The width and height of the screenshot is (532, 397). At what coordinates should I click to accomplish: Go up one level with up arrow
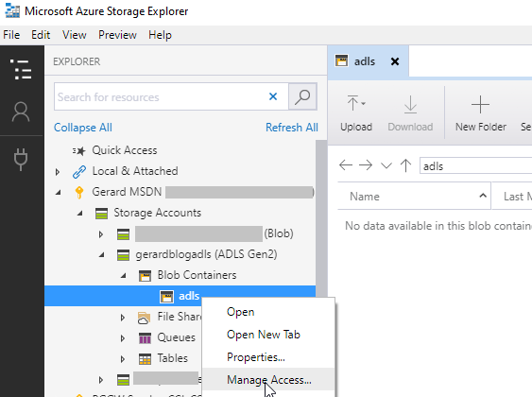click(x=405, y=165)
